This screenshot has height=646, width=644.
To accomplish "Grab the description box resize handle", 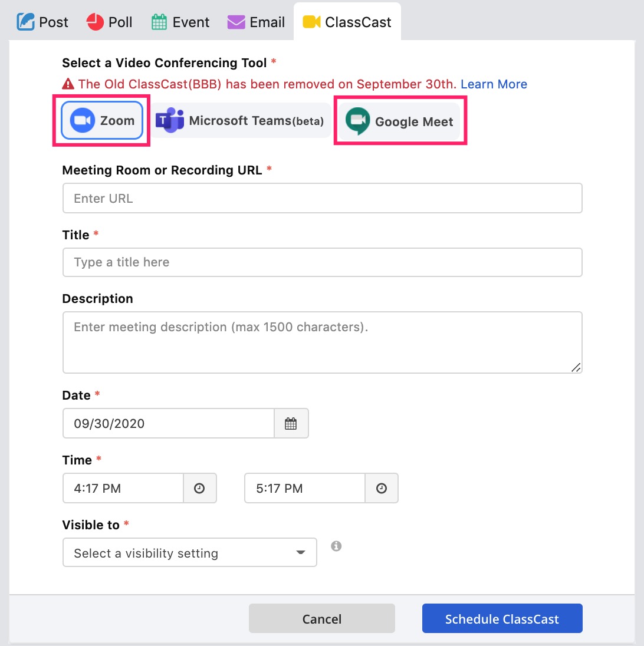I will click(576, 367).
